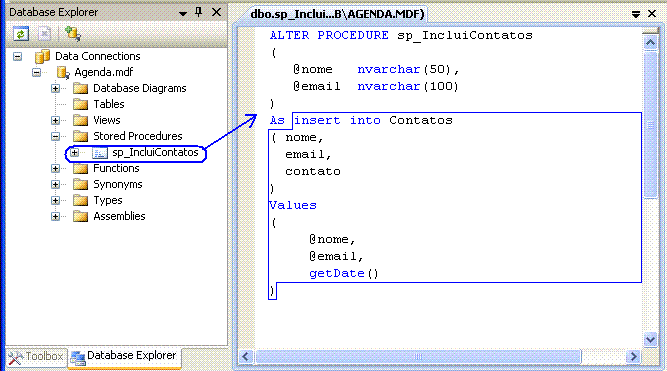Expand the Database Diagrams node
The height and width of the screenshot is (371, 667).
[55, 88]
